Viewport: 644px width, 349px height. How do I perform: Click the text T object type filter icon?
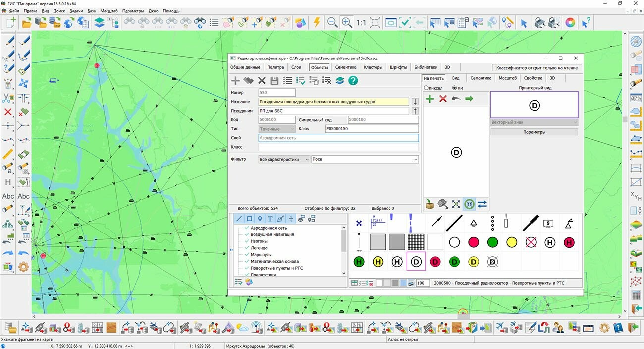tap(270, 219)
